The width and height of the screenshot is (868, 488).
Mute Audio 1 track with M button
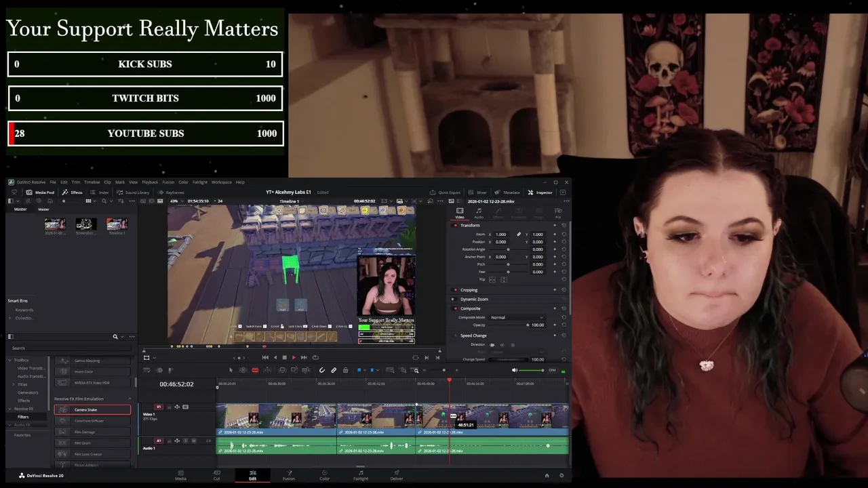coord(193,441)
